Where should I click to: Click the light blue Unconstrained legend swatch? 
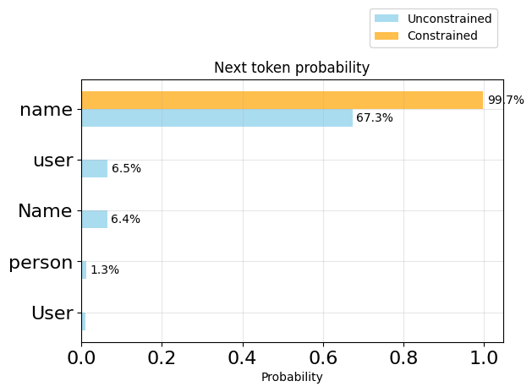pyautogui.click(x=387, y=19)
